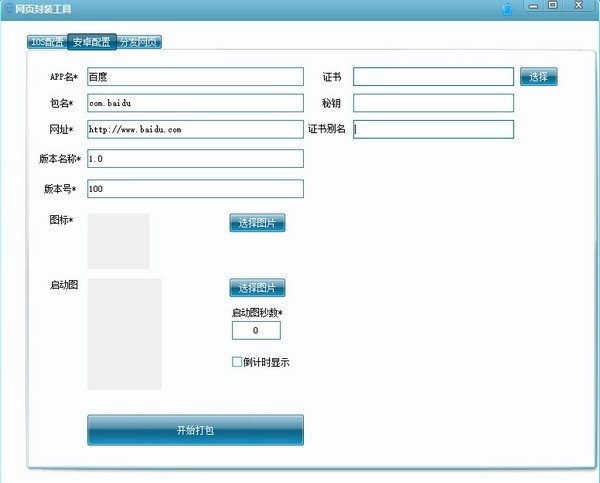The width and height of the screenshot is (600, 483).
Task: Maximize the packaging tool window
Action: point(553,7)
